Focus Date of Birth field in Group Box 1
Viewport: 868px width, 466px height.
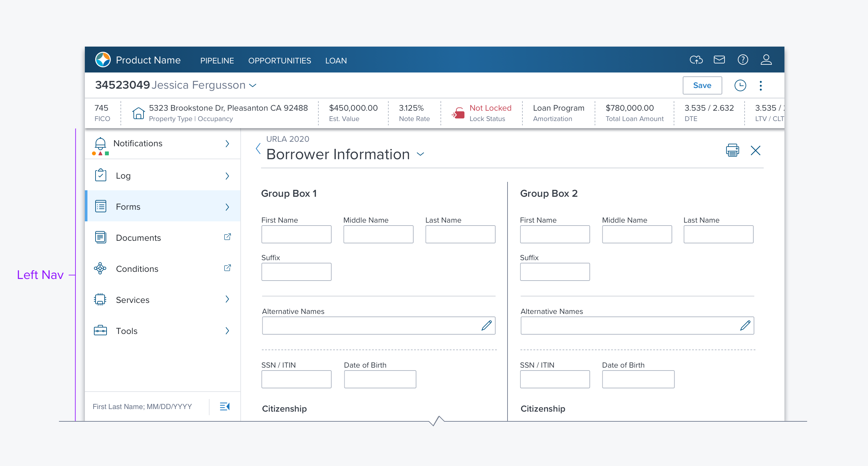(380, 379)
